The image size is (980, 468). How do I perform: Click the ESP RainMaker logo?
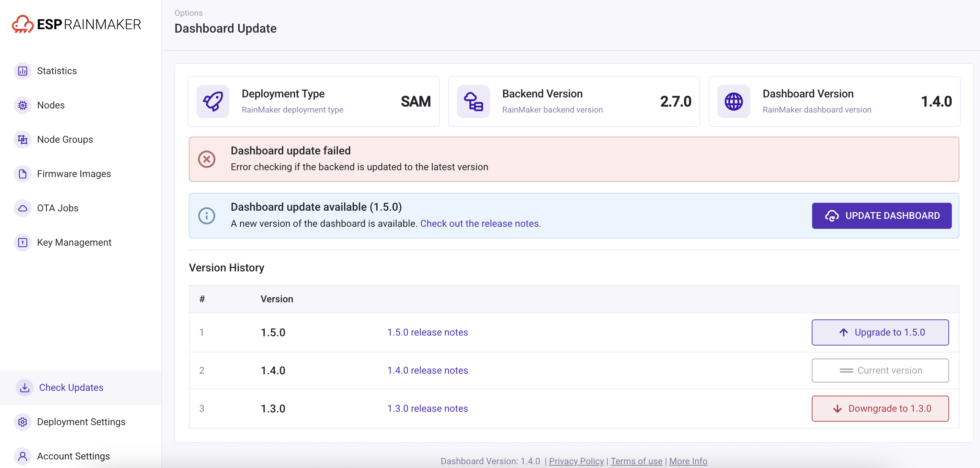click(x=76, y=24)
